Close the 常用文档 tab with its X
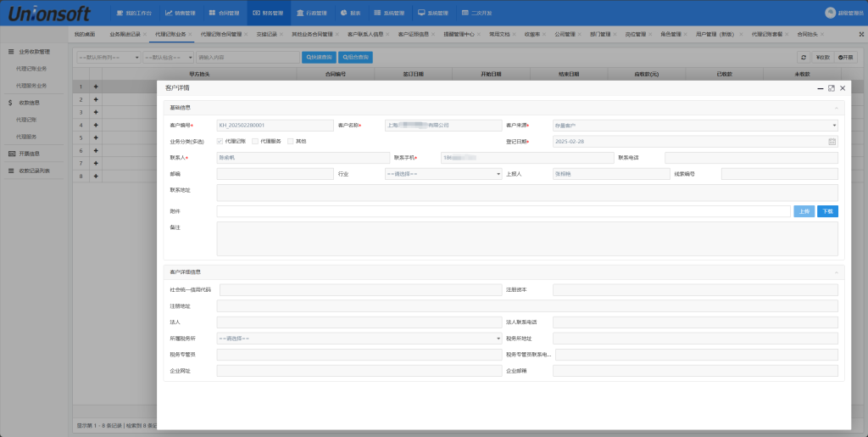 tap(515, 34)
